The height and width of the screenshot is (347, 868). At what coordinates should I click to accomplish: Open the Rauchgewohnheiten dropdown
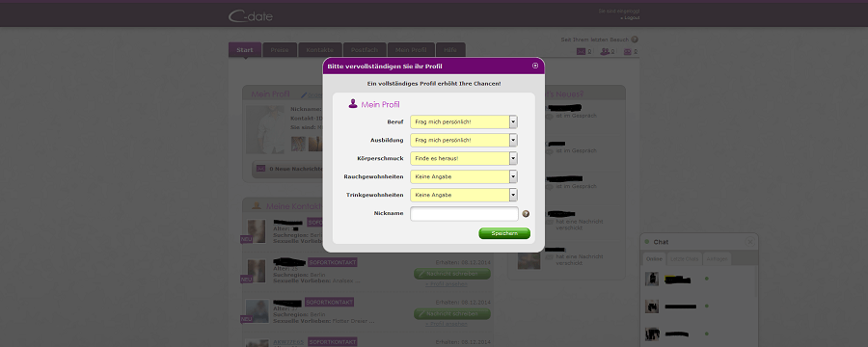coord(463,176)
